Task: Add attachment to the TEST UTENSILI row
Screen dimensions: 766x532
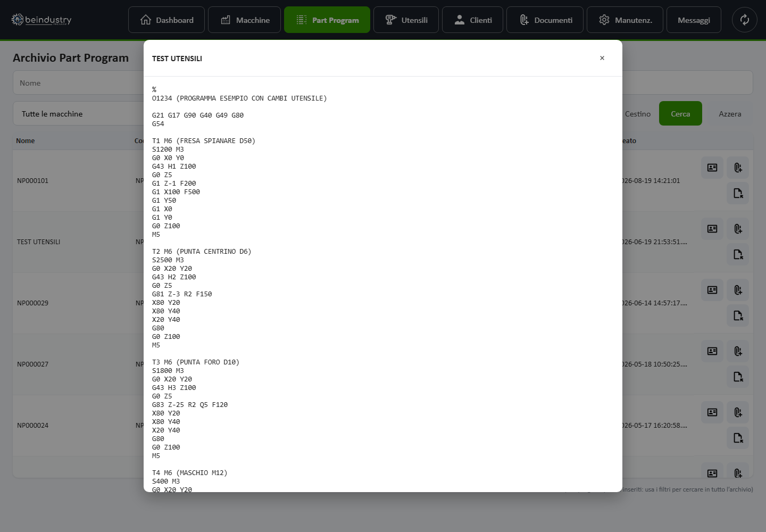Action: [738, 229]
